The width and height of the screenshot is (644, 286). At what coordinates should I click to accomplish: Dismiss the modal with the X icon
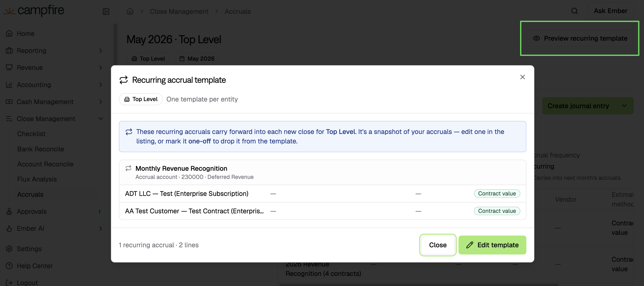click(x=522, y=77)
